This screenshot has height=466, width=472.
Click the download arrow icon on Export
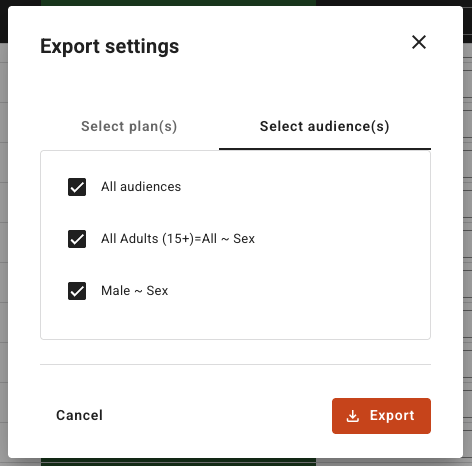[353, 416]
